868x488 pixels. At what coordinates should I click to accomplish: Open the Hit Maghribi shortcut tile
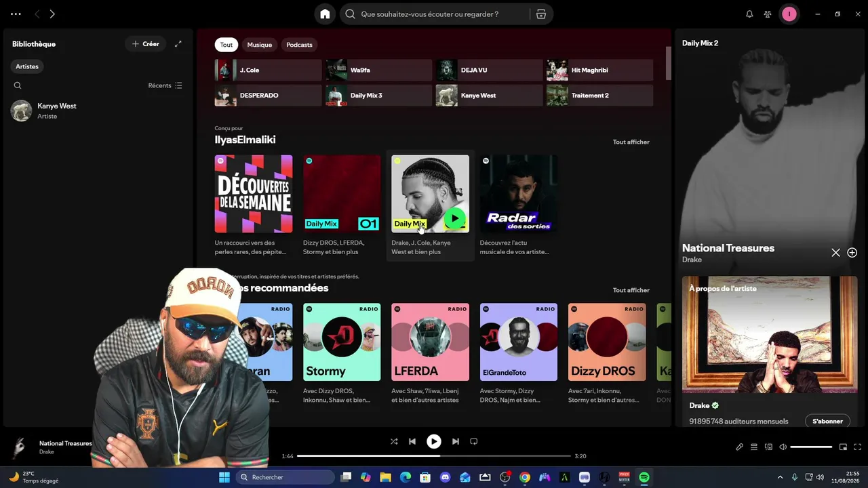[x=600, y=70]
